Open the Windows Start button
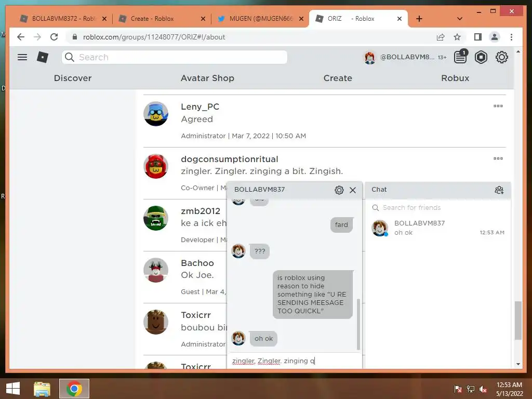Image resolution: width=532 pixels, height=399 pixels. coord(13,389)
